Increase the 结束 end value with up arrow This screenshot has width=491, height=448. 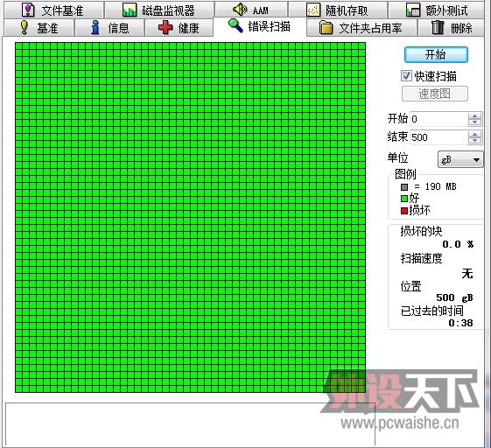pyautogui.click(x=474, y=134)
